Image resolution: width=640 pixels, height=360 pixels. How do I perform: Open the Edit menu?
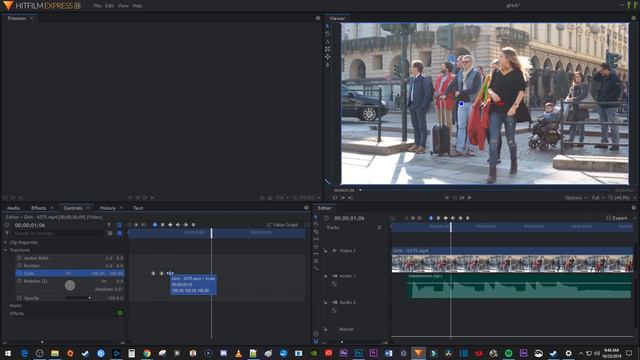[109, 6]
